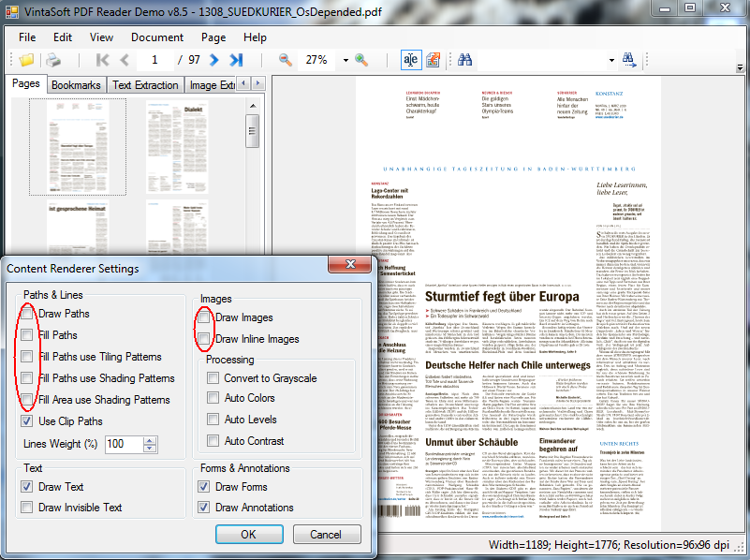
Task: Expand the search text dropdown
Action: (x=613, y=59)
